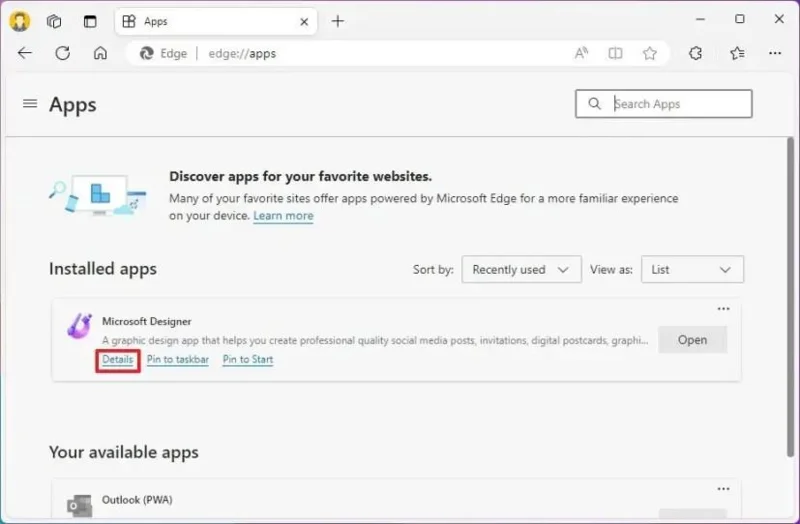Open Settings and more menu
This screenshot has height=524, width=800.
(775, 53)
